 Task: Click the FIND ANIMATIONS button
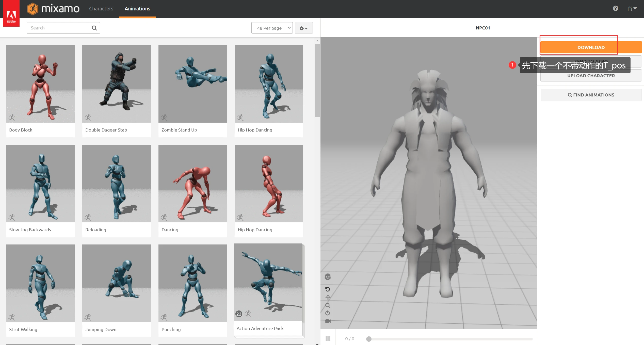pos(591,95)
